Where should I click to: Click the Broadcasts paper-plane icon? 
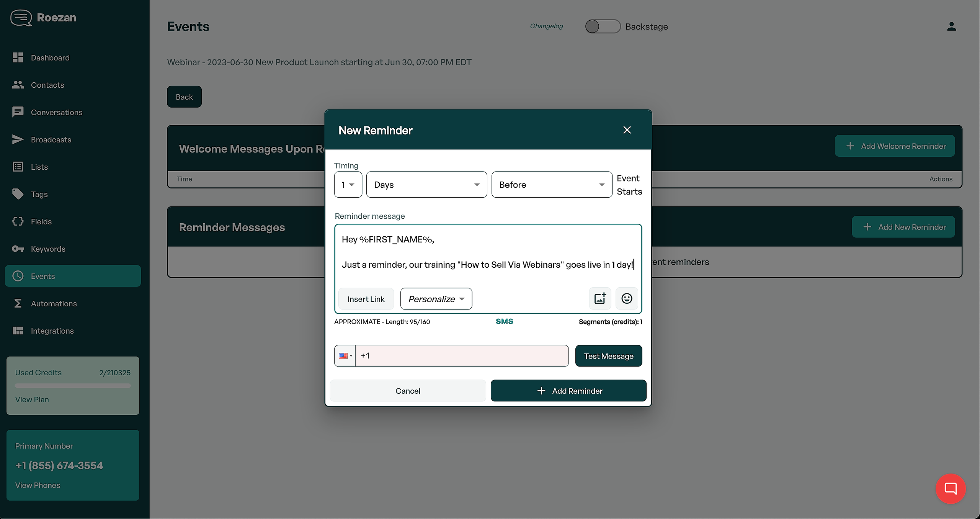pos(18,140)
